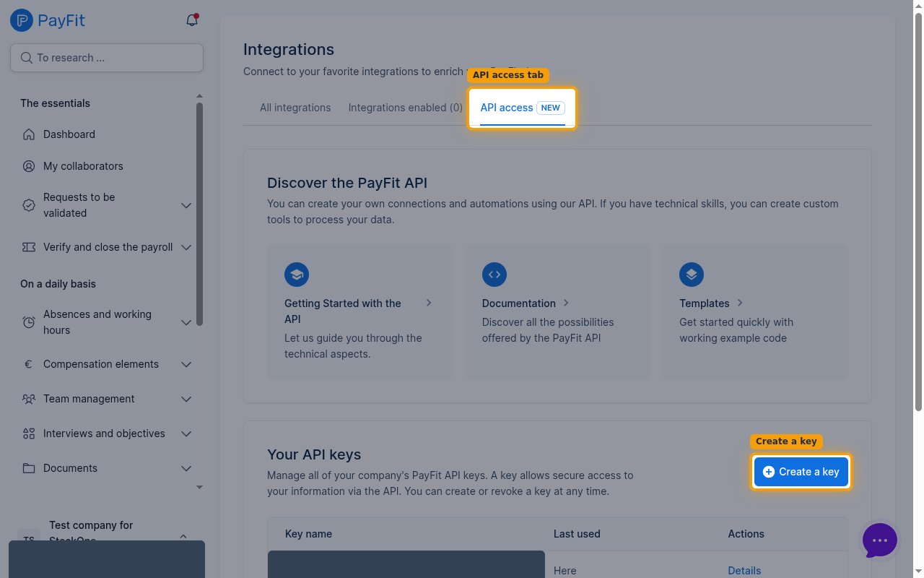This screenshot has height=578, width=924.
Task: Click the Team management people icon
Action: coord(29,399)
